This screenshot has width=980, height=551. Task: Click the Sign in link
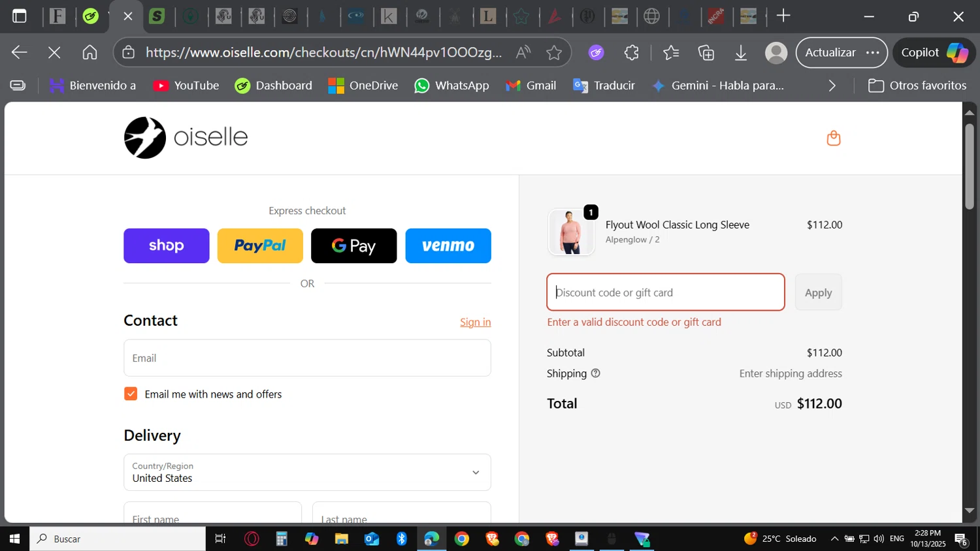[x=475, y=322]
